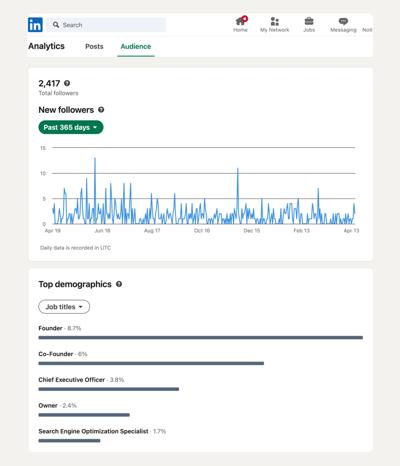This screenshot has width=400, height=466.
Task: Click the Aug 17 axis label
Action: pyautogui.click(x=152, y=231)
